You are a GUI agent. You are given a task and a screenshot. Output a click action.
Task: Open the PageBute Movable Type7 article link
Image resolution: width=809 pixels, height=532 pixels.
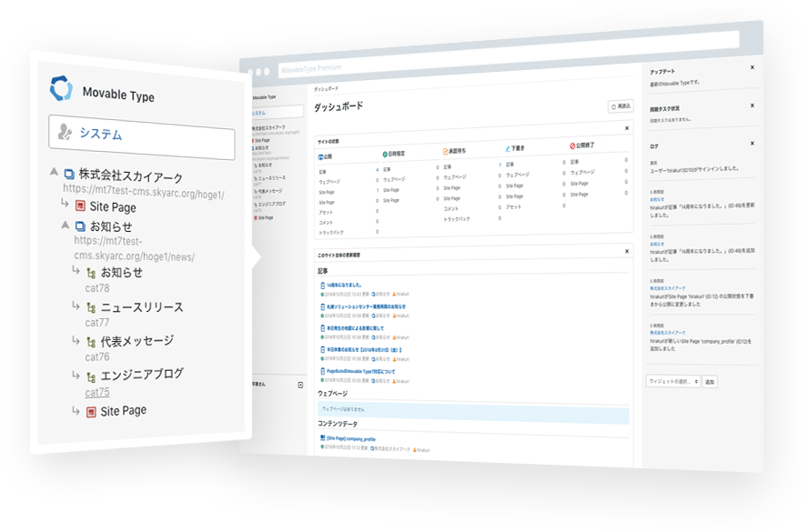(x=360, y=371)
